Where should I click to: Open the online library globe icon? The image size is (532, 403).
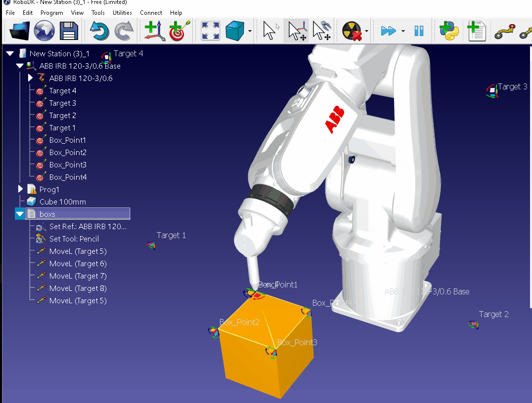(x=44, y=31)
